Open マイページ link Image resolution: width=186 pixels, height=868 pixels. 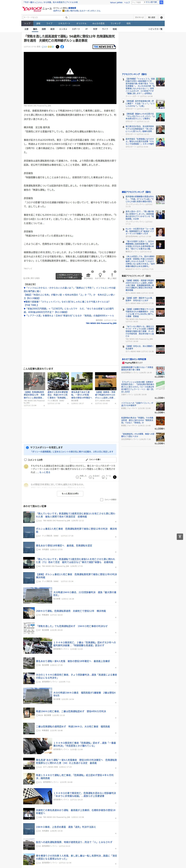tap(139, 18)
